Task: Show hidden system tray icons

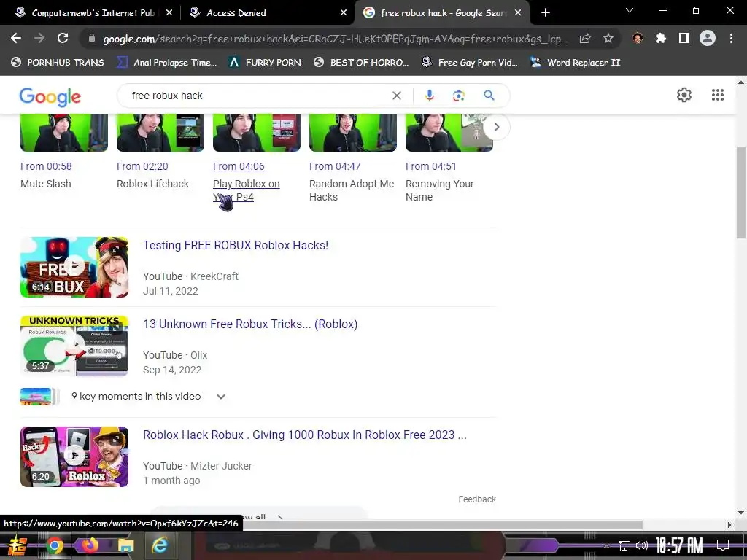Action: coord(606,545)
